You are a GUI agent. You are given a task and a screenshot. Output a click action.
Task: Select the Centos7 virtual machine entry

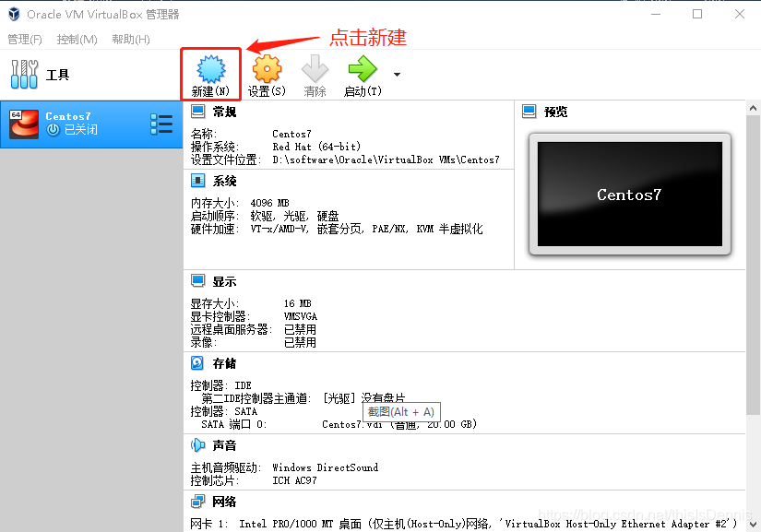pyautogui.click(x=91, y=124)
